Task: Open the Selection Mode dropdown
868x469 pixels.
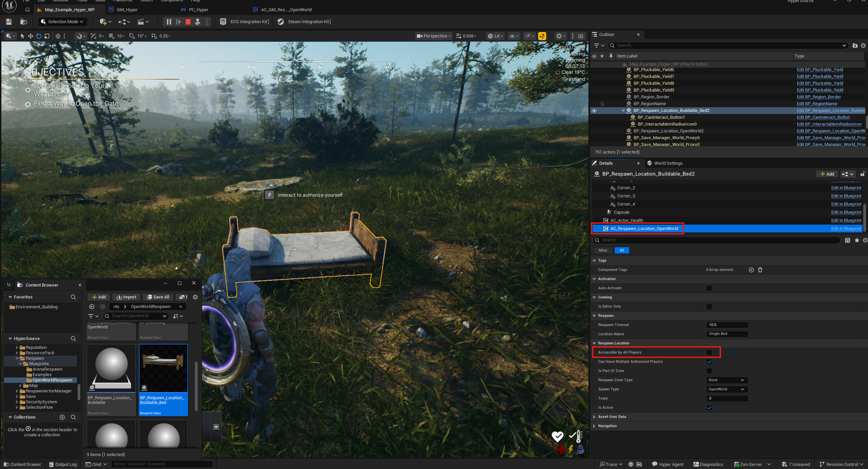Action: [62, 22]
